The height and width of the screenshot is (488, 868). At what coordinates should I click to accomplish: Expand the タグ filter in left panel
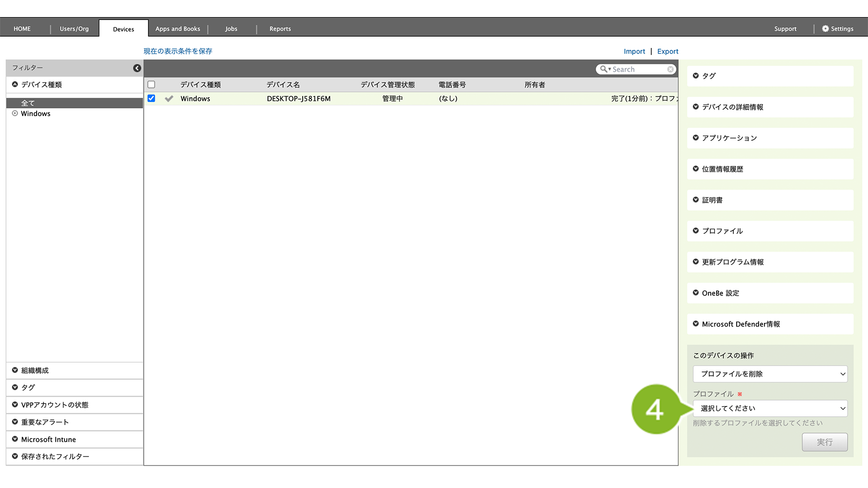tap(74, 387)
